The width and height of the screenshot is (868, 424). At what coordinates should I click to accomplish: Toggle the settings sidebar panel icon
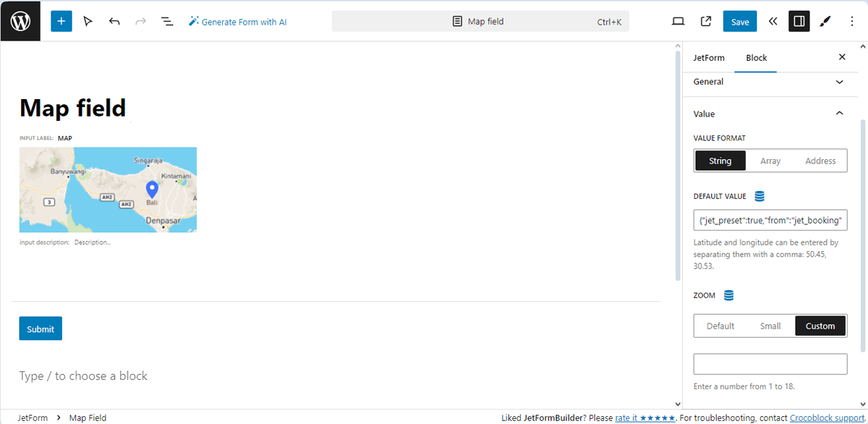pyautogui.click(x=799, y=21)
